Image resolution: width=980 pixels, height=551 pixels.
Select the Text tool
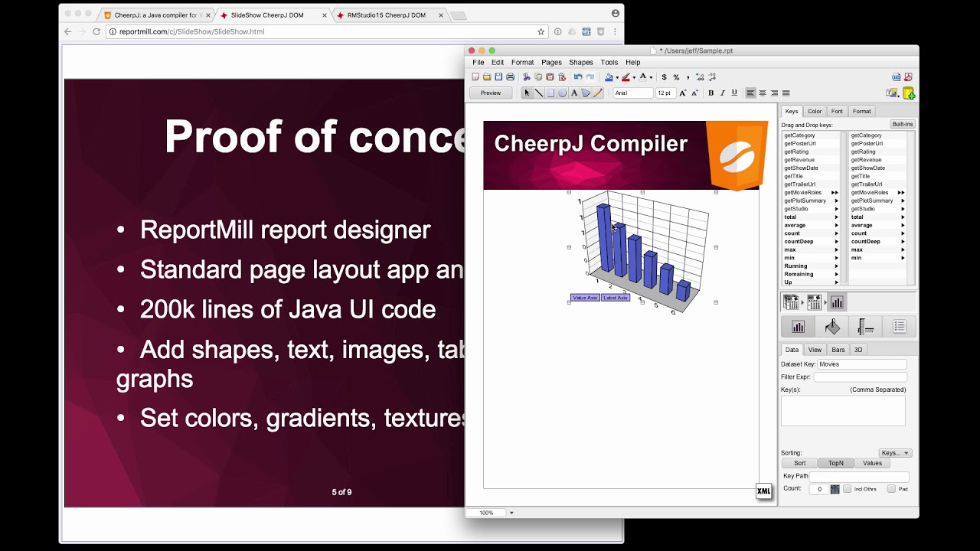tap(574, 93)
